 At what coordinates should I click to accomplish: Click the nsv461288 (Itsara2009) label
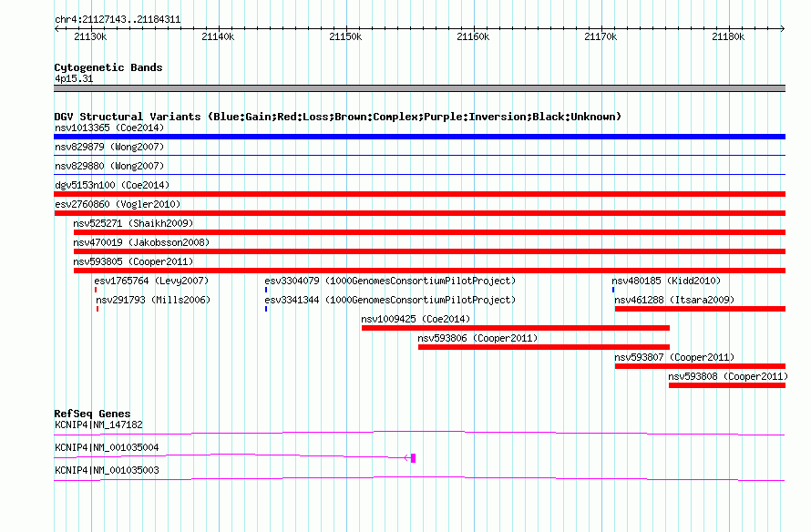click(x=674, y=300)
